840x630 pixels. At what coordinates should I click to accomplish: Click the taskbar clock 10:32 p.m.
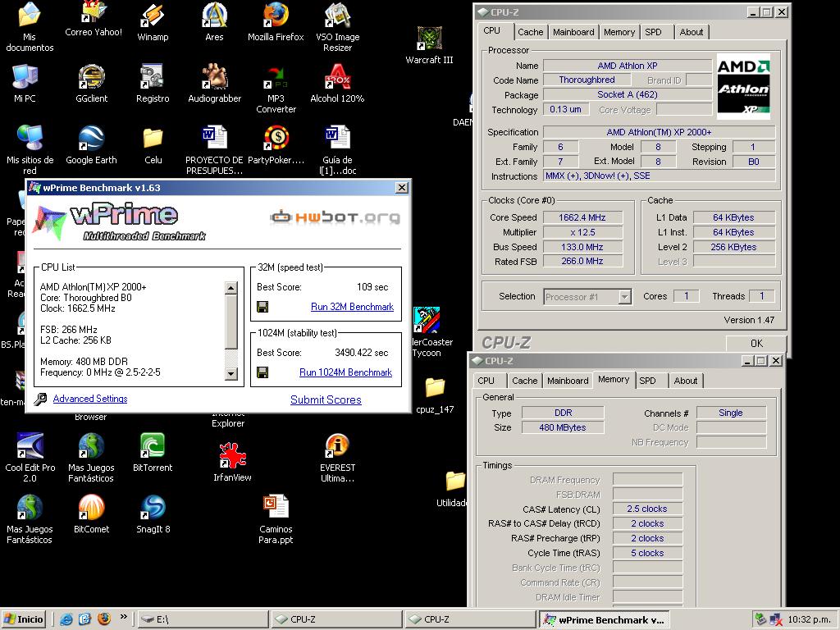click(809, 620)
